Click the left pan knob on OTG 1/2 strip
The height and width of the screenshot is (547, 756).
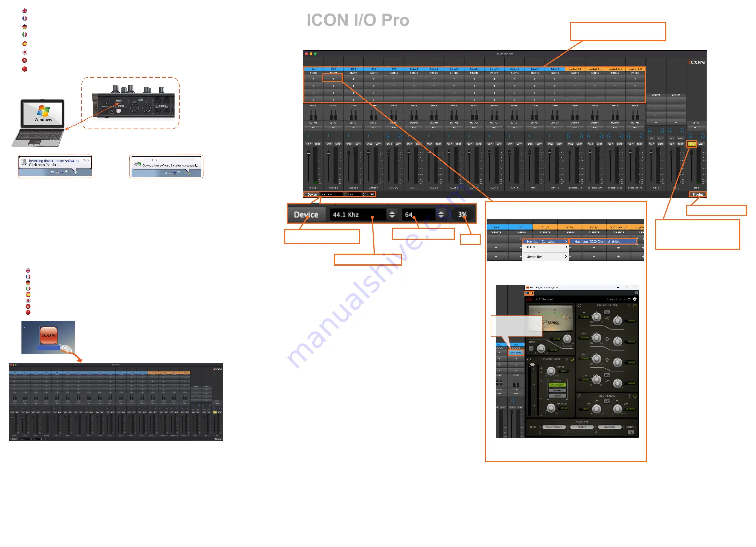[x=388, y=136]
